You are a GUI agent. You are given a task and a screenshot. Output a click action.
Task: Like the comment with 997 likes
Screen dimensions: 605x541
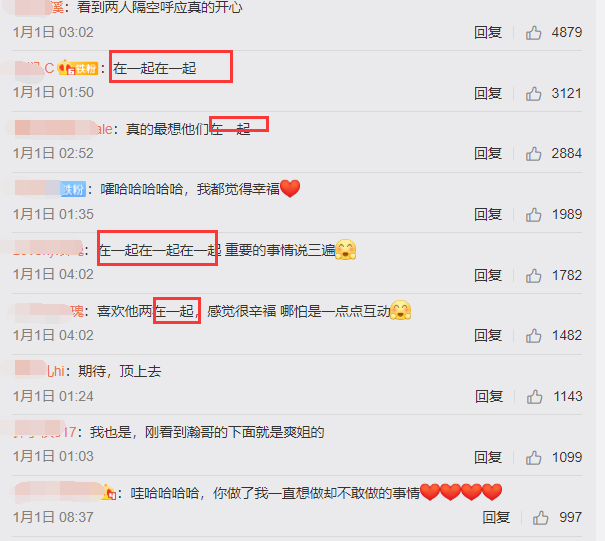click(x=540, y=518)
